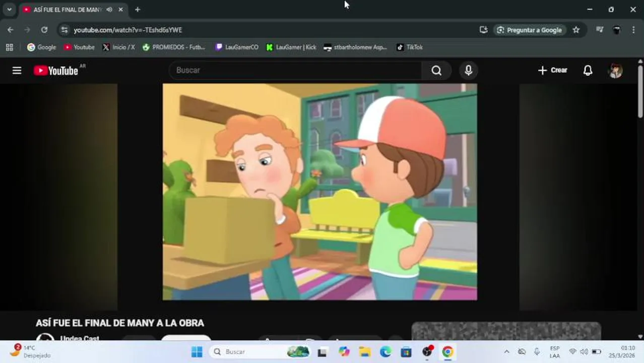
Task: Open the YouTube hamburger guide menu
Action: 17,71
